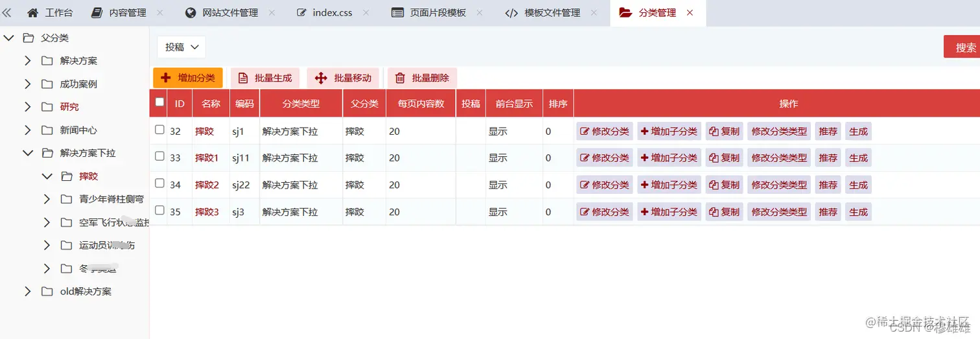Switch to the index.css tab
980x339 pixels.
(x=325, y=13)
